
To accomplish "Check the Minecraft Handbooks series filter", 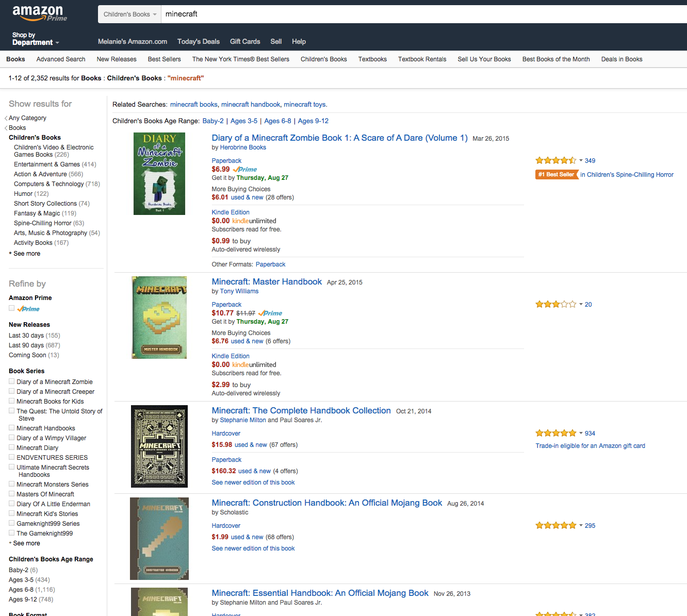I will pyautogui.click(x=12, y=428).
